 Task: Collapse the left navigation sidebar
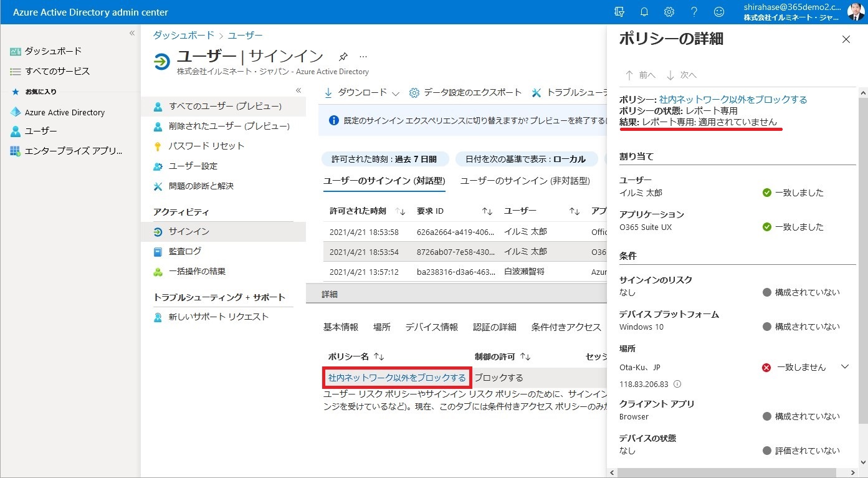[132, 33]
